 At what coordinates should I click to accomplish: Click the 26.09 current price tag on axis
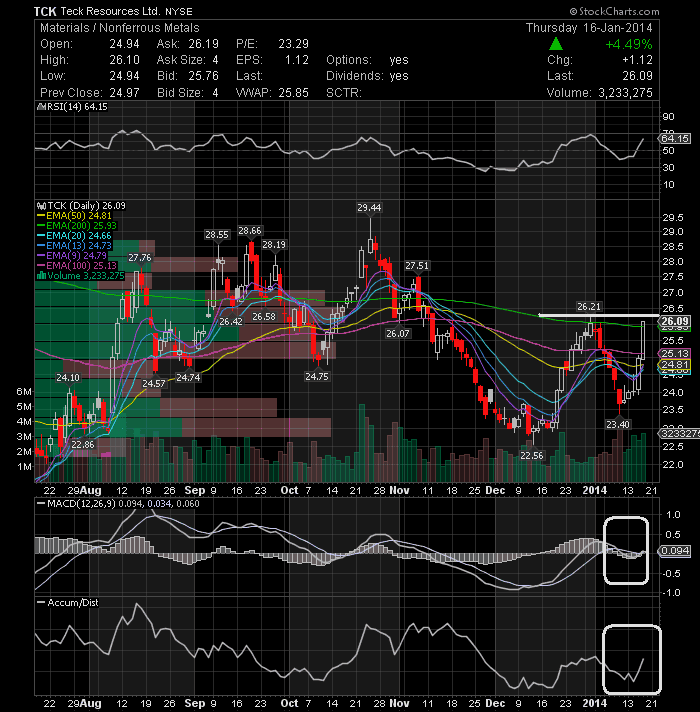pyautogui.click(x=675, y=321)
